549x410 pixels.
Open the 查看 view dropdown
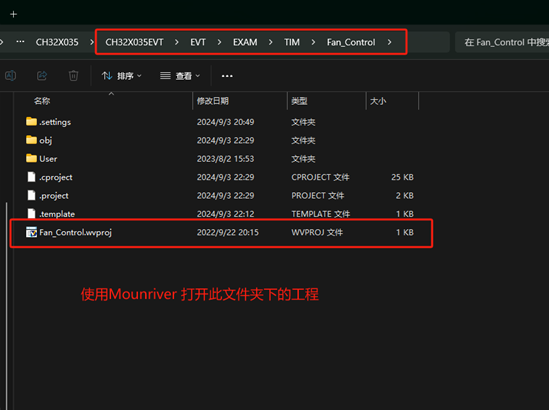tap(180, 76)
